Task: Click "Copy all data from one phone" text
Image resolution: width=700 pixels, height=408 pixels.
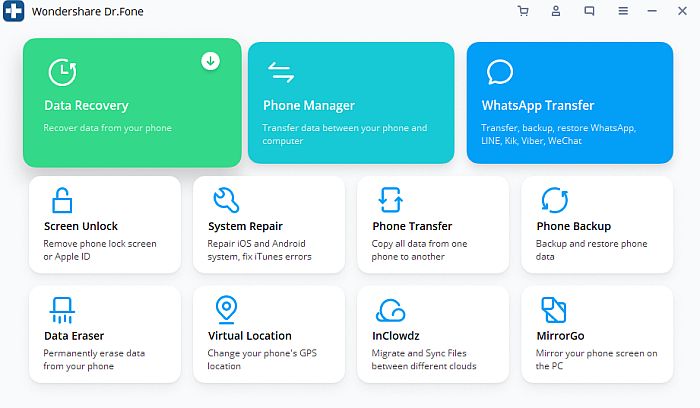Action: (x=419, y=250)
